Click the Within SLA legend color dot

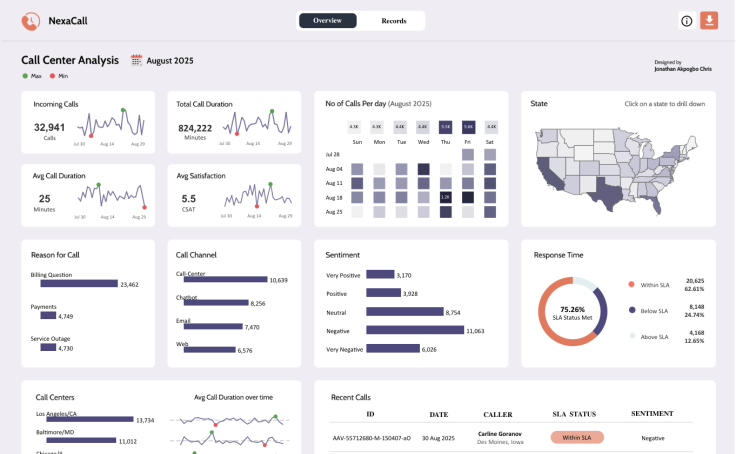tap(631, 285)
